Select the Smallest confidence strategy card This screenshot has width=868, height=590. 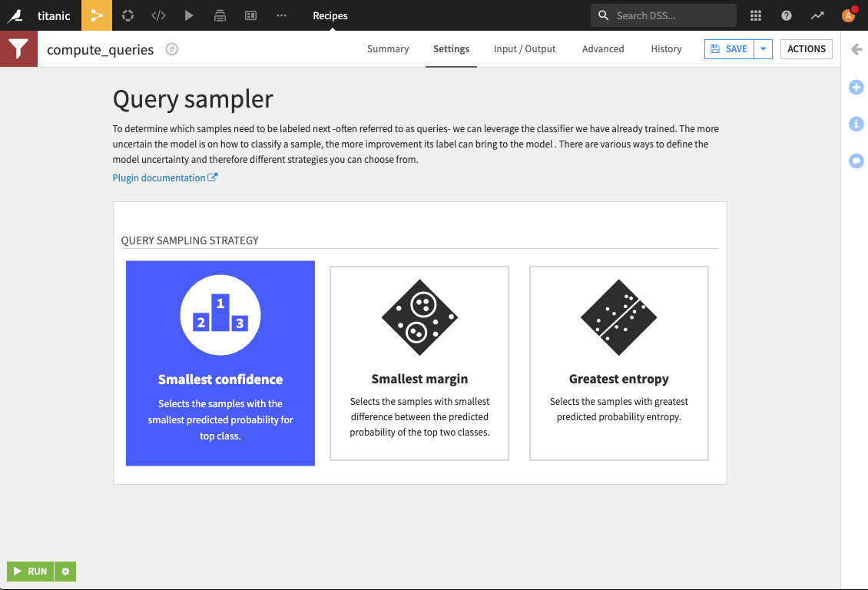[x=220, y=363]
